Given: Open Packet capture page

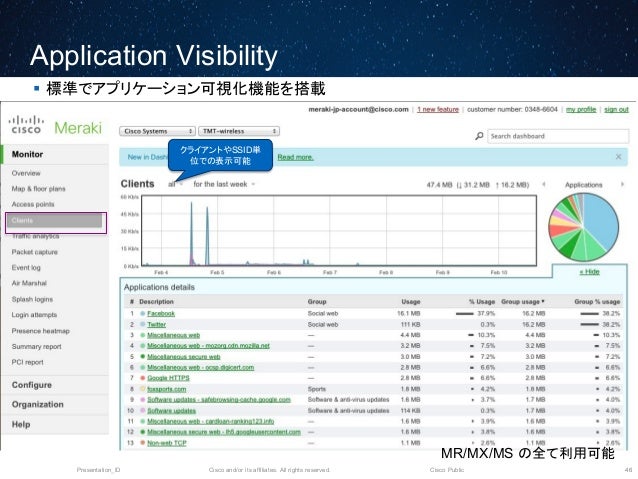Looking at the screenshot, I should click(x=35, y=252).
